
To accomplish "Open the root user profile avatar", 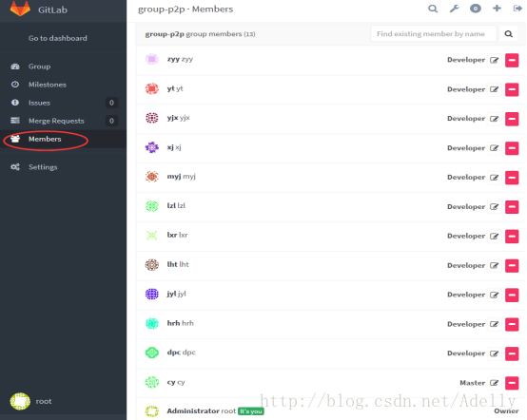I will (x=20, y=402).
